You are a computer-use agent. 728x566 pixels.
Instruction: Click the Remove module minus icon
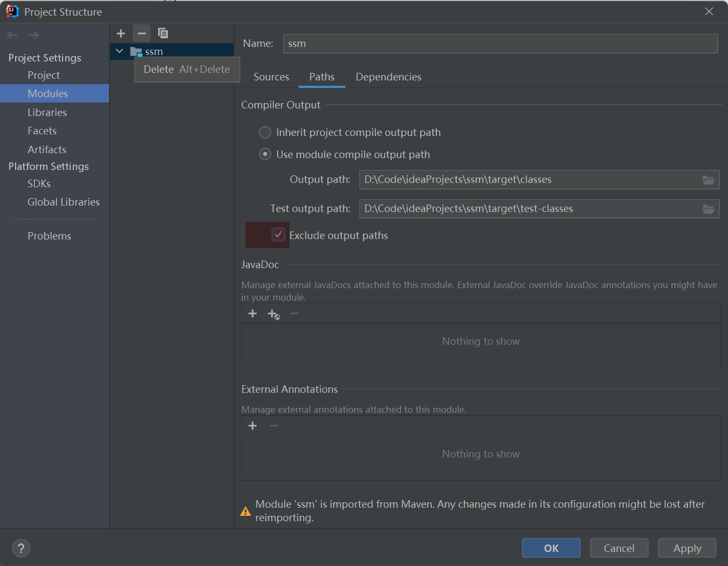click(x=141, y=33)
